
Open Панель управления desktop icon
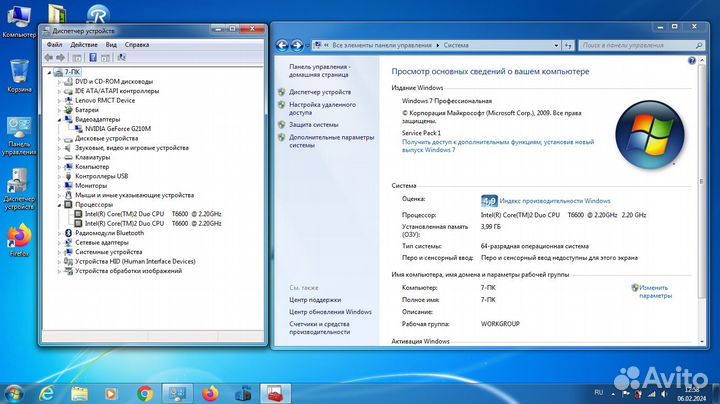click(19, 136)
